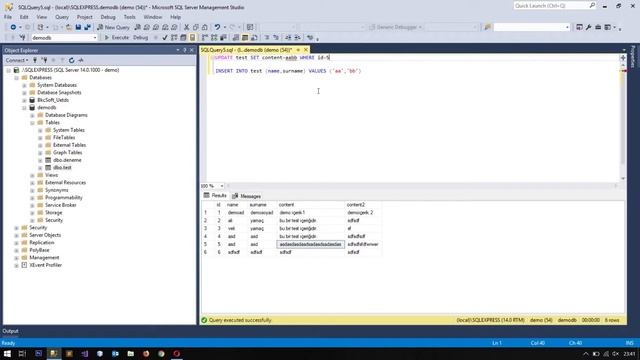The image size is (640, 360).
Task: Expand the Views folder node
Action: click(32, 175)
